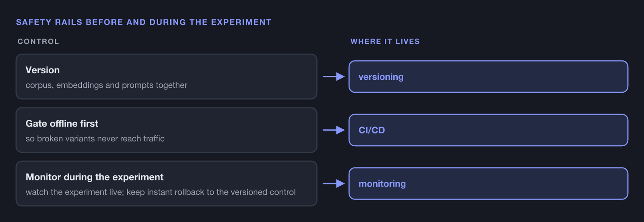Click the Gate offline first heading
The width and height of the screenshot is (644, 222).
[x=62, y=124]
